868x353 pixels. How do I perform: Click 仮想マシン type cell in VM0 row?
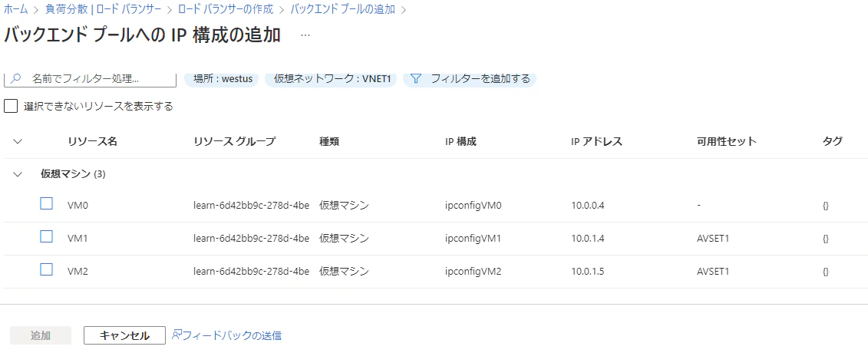coord(345,206)
